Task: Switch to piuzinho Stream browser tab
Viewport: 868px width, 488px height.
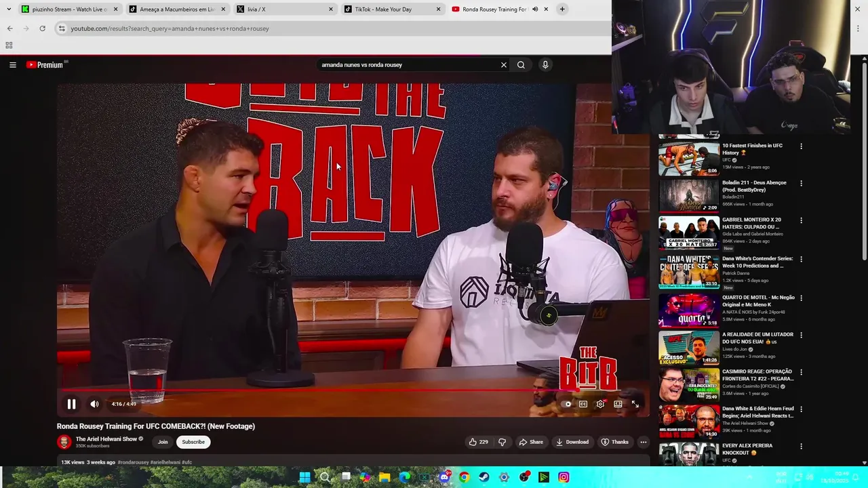Action: coord(68,9)
